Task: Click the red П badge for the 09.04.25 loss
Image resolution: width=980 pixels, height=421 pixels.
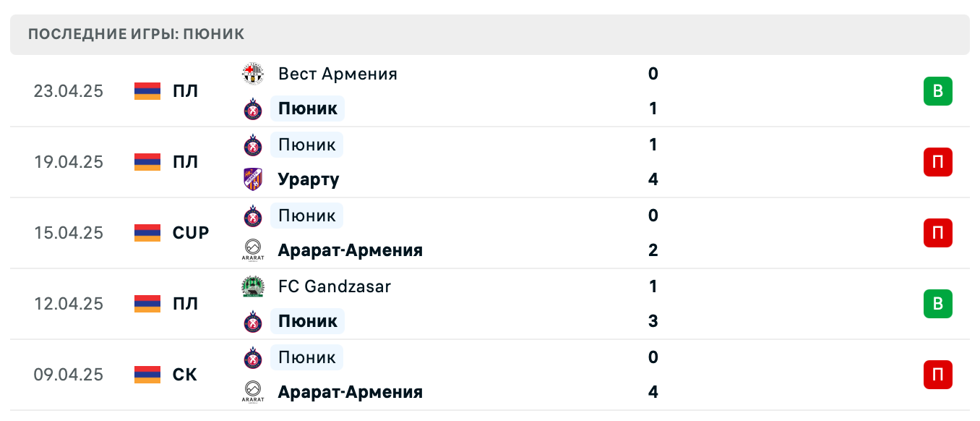Action: 937,374
